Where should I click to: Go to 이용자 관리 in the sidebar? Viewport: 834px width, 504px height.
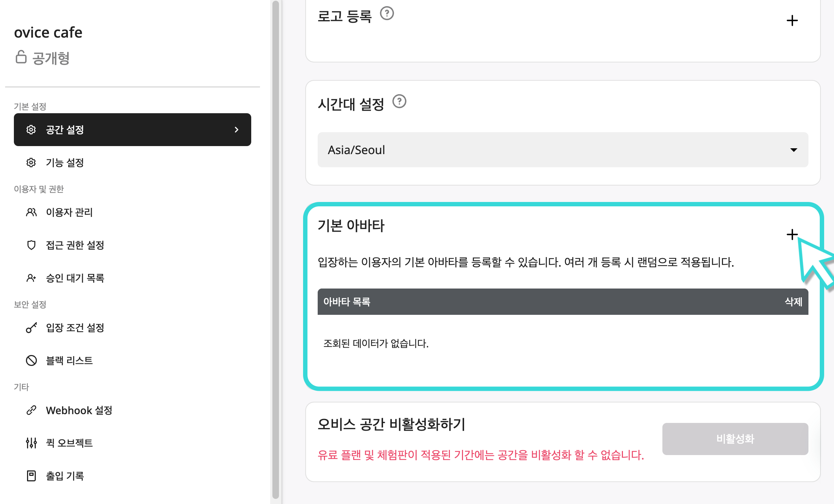[x=69, y=212]
